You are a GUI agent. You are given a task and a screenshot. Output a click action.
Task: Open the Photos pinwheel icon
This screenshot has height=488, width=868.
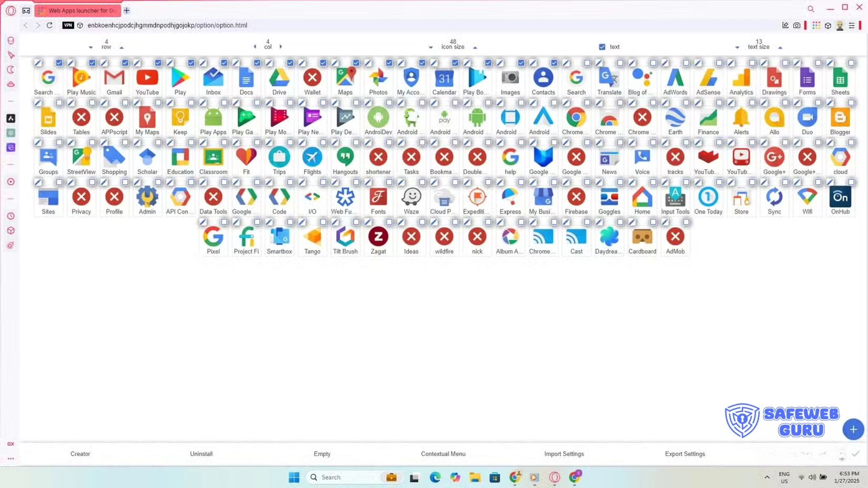click(378, 78)
